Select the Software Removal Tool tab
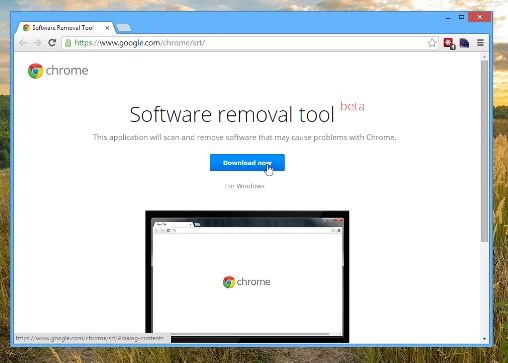The height and width of the screenshot is (363, 508). (66, 28)
